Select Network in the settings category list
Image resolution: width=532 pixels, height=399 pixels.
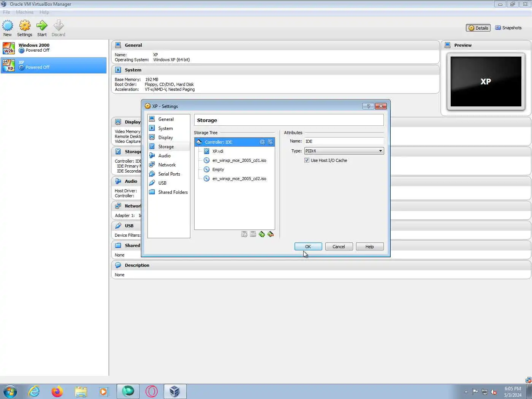coord(169,165)
